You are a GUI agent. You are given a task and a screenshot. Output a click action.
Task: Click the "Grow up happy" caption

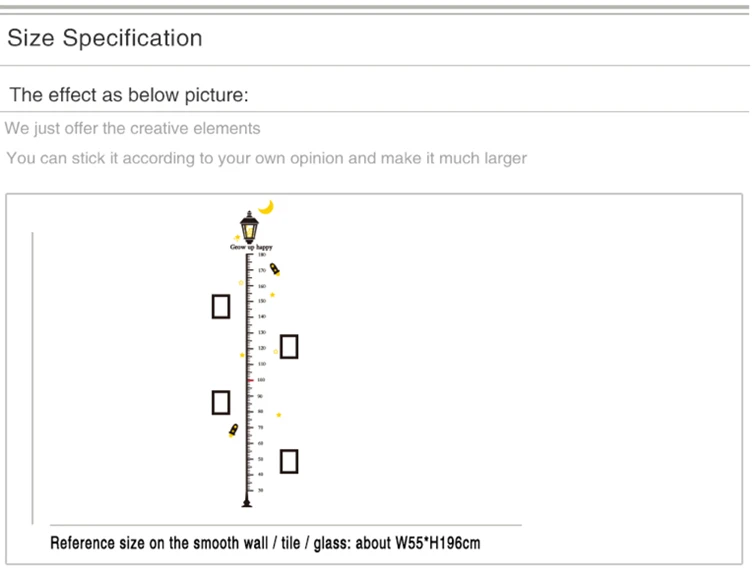pyautogui.click(x=251, y=247)
